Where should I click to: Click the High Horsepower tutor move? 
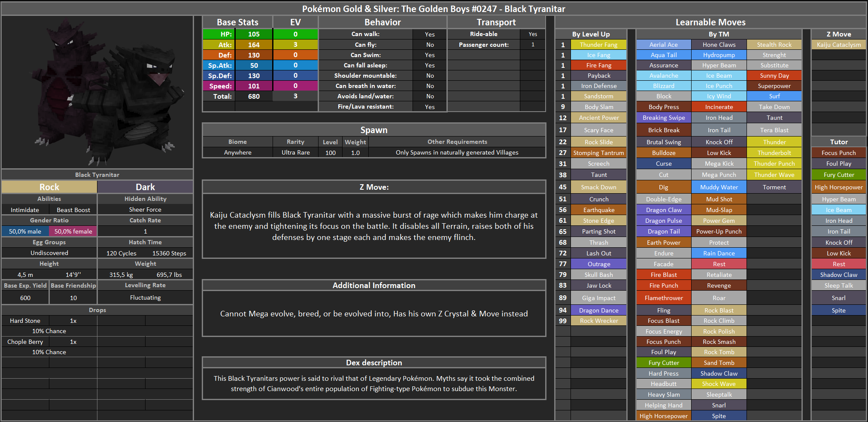838,187
